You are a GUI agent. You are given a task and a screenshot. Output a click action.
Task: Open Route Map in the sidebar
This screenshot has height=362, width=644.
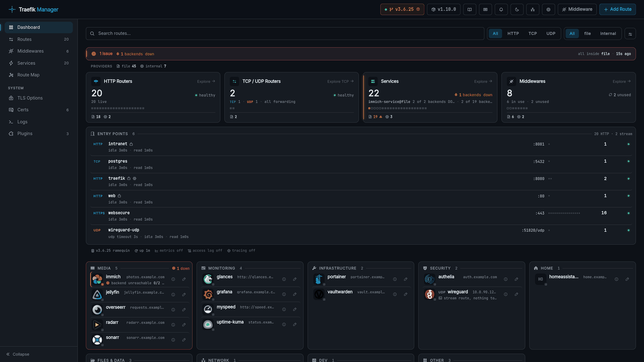pyautogui.click(x=39, y=75)
